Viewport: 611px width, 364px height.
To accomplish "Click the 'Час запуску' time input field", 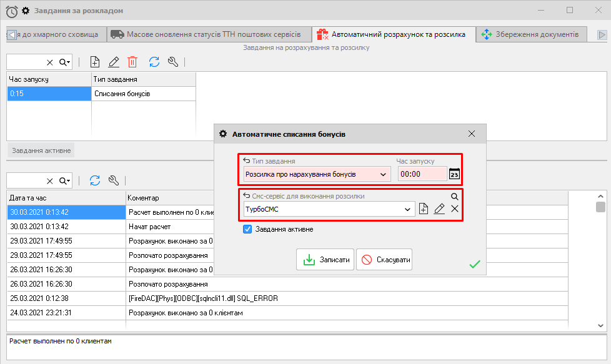I will click(x=422, y=174).
